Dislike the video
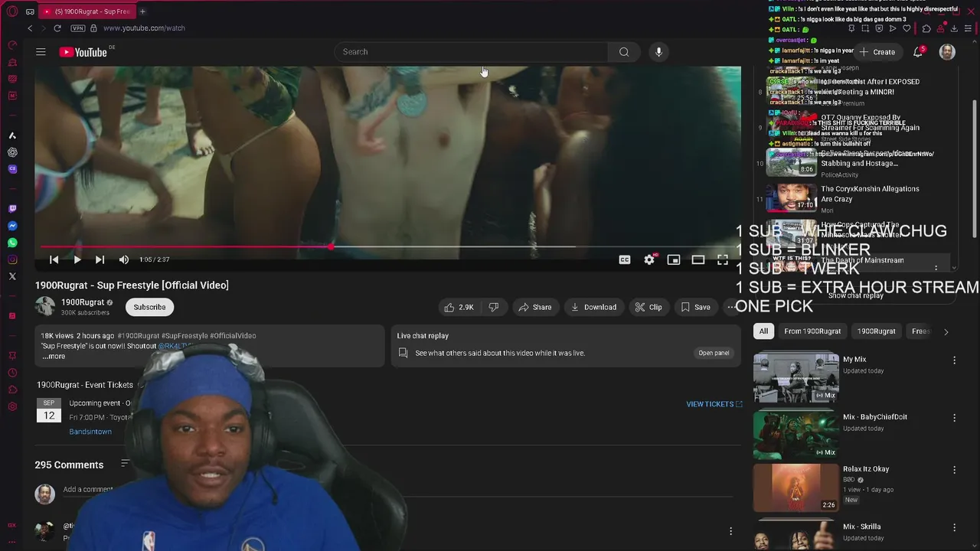The width and height of the screenshot is (980, 551). pyautogui.click(x=494, y=307)
